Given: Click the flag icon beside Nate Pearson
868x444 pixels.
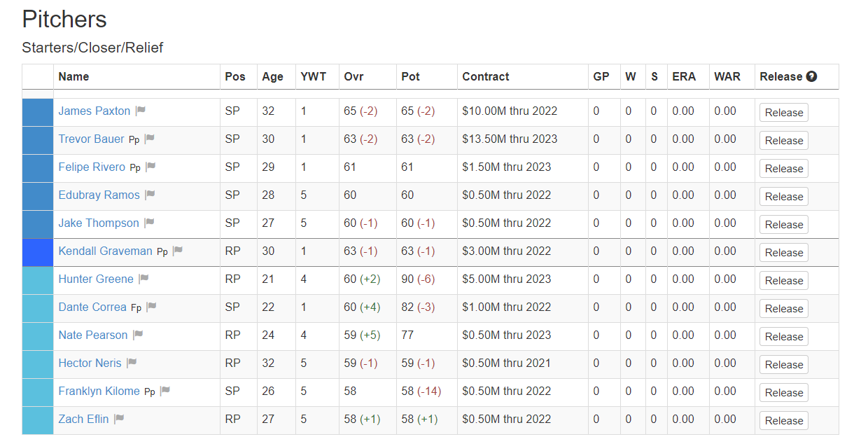Looking at the screenshot, I should (138, 335).
